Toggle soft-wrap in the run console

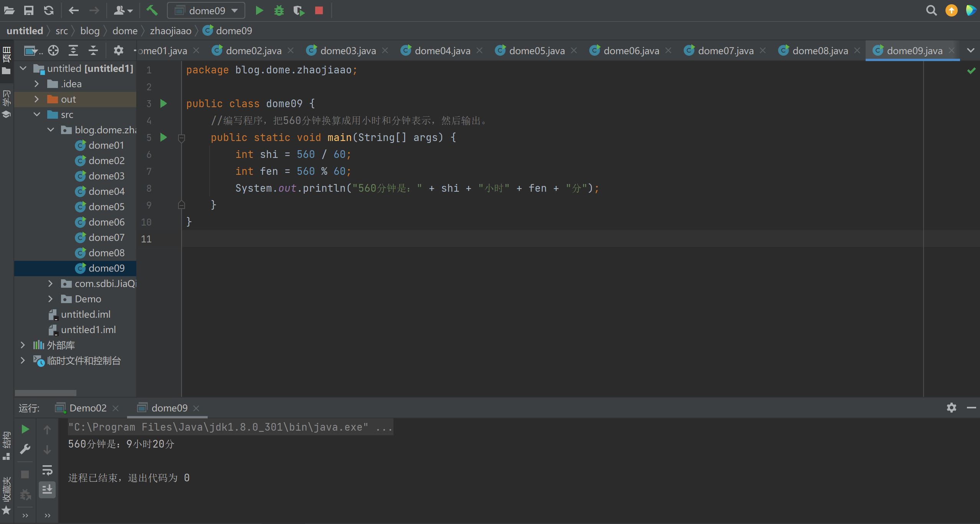tap(47, 469)
